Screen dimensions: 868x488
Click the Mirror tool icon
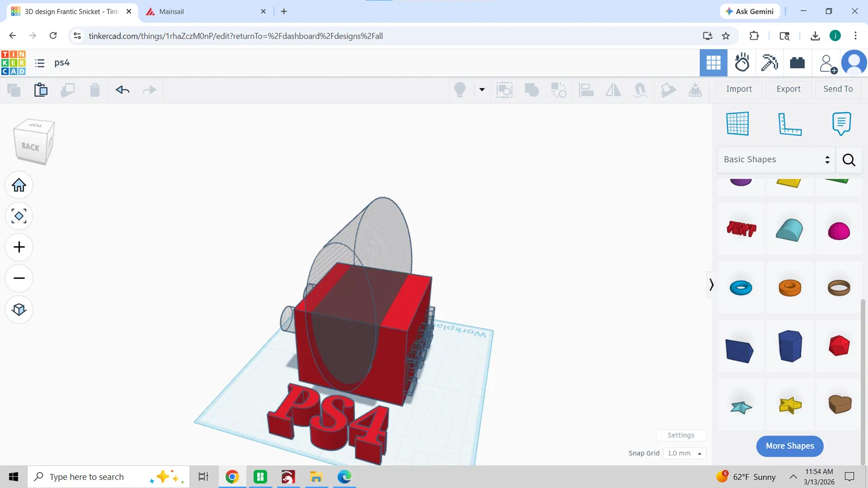(x=614, y=90)
